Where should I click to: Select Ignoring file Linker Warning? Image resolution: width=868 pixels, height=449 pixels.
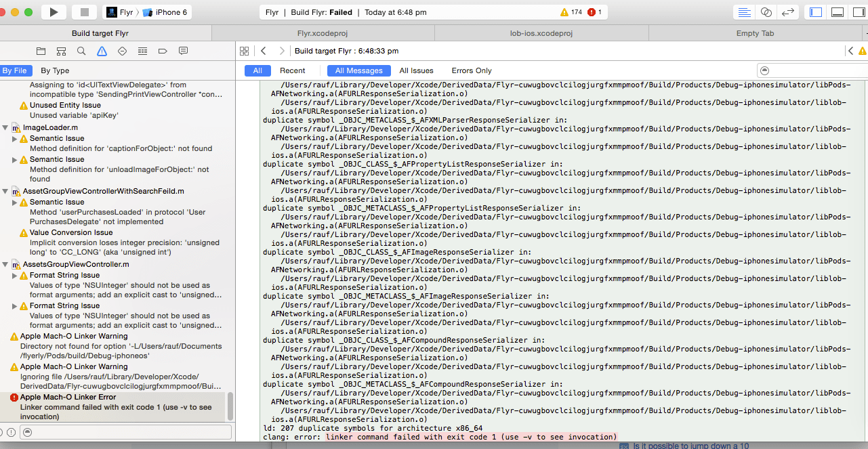115,377
